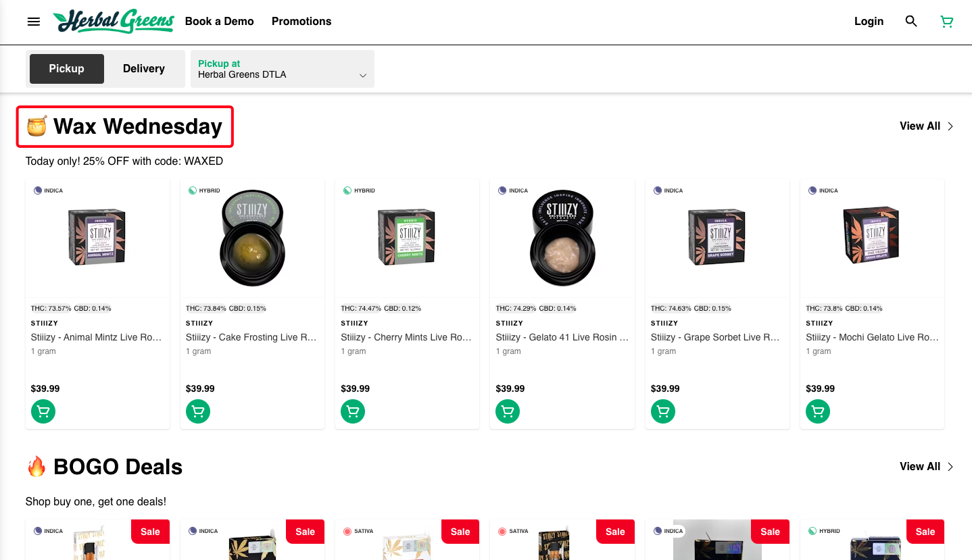
Task: Click Mochi Gelato box product image
Action: pyautogui.click(x=872, y=235)
